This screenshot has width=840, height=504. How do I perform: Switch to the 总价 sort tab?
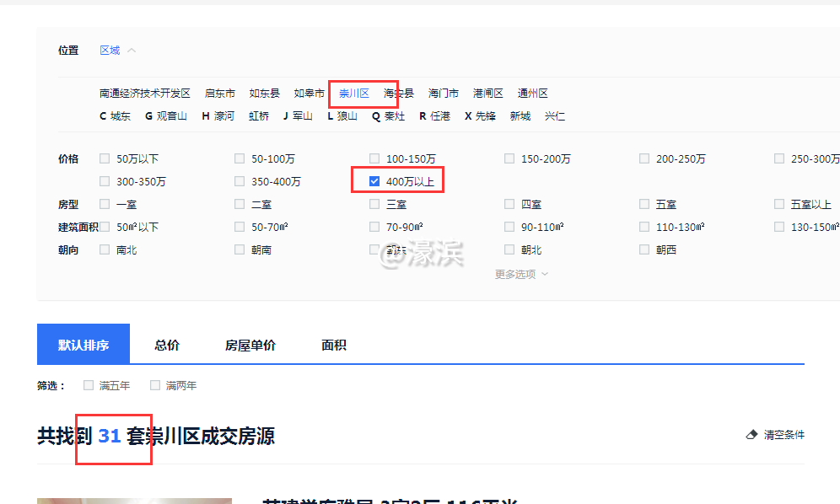coord(166,344)
